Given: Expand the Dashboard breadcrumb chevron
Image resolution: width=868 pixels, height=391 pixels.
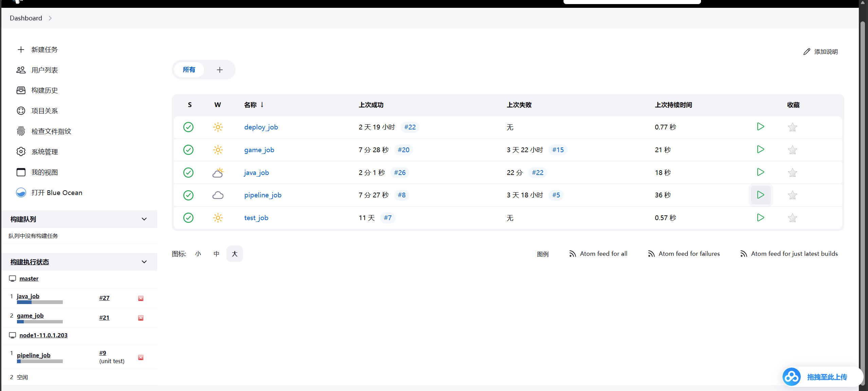Looking at the screenshot, I should coord(50,18).
